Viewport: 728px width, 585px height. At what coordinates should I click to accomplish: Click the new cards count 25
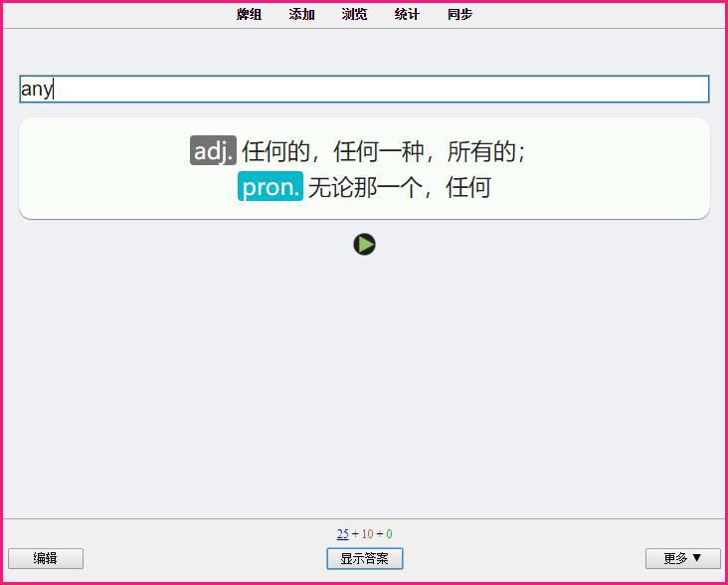click(343, 534)
